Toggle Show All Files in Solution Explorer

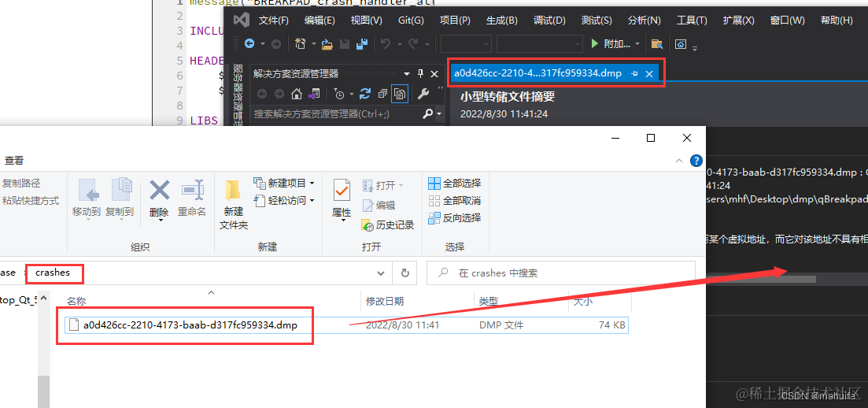coord(399,94)
